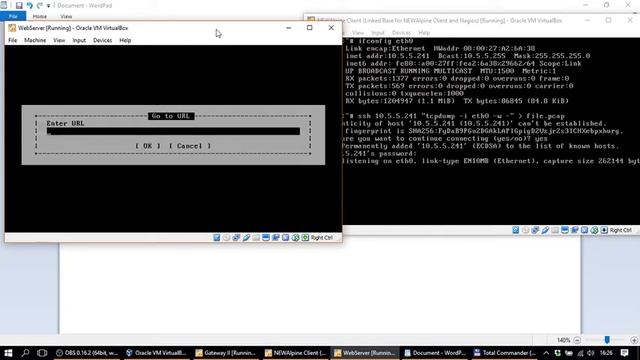This screenshot has width=640, height=360.
Task: Click the taskbar clock 16:26
Action: [607, 353]
